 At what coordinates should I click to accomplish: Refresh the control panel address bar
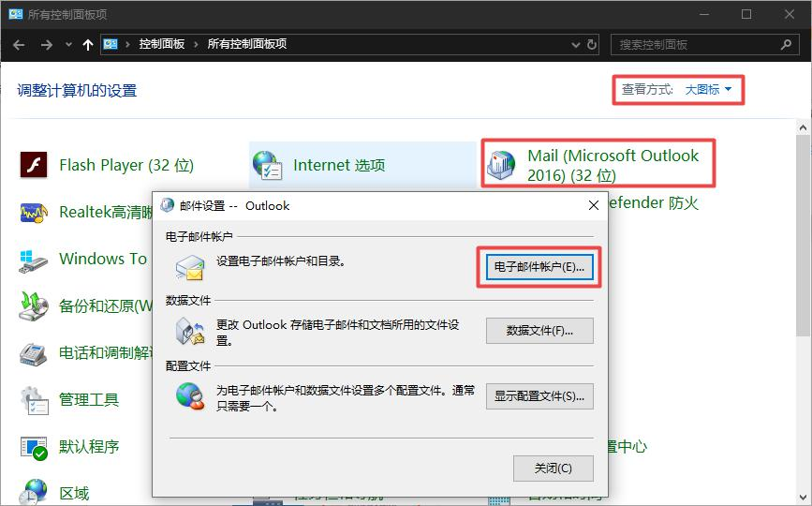[591, 44]
